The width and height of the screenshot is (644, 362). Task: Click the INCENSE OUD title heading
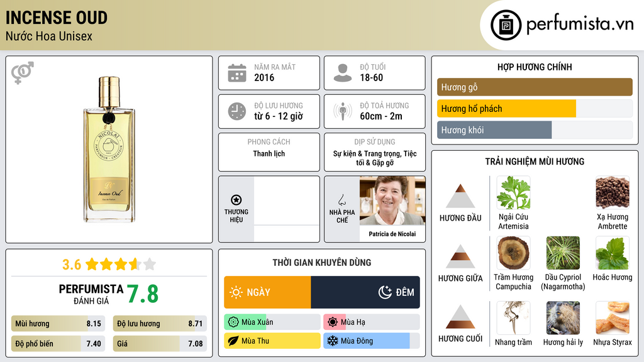click(57, 18)
